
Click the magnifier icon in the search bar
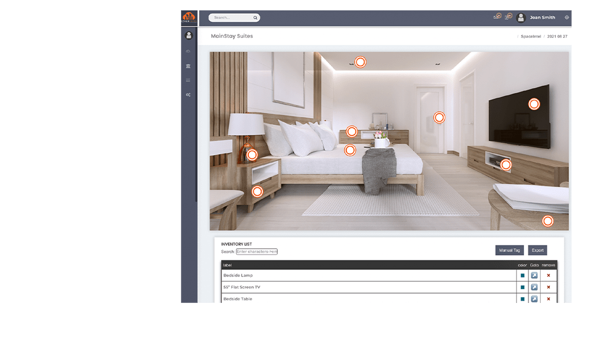coord(255,17)
